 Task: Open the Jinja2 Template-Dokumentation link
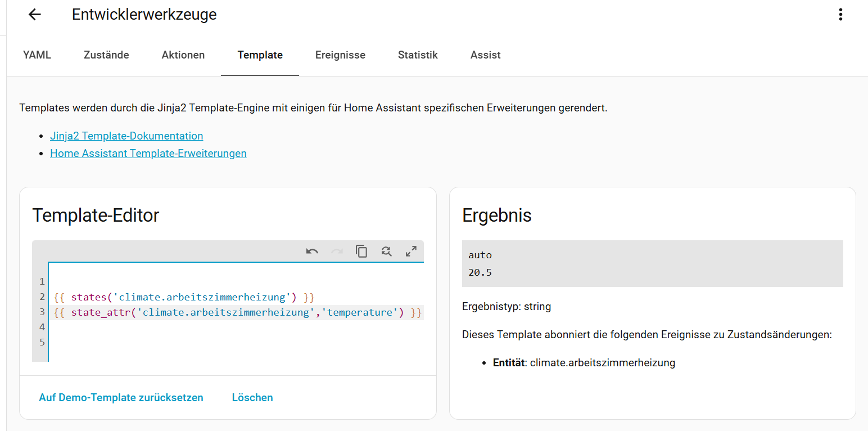click(126, 136)
